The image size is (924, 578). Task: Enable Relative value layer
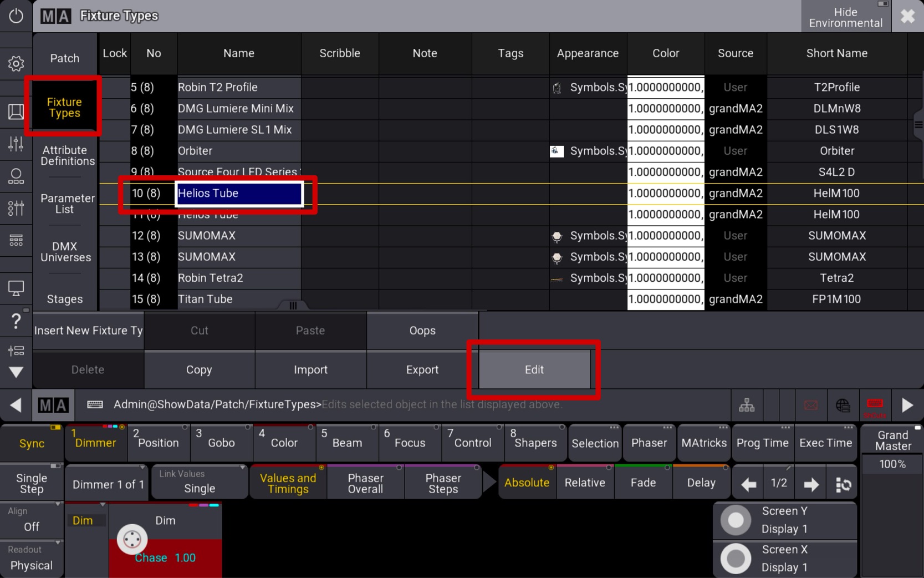click(x=585, y=483)
